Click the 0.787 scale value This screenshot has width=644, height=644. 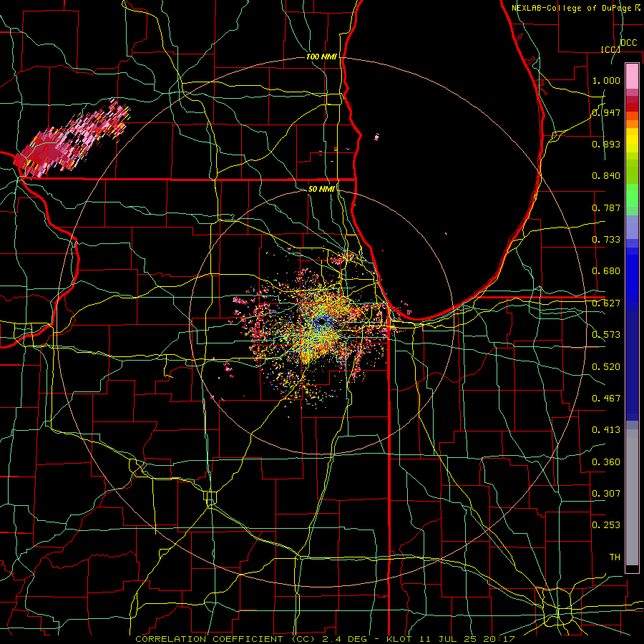(606, 208)
